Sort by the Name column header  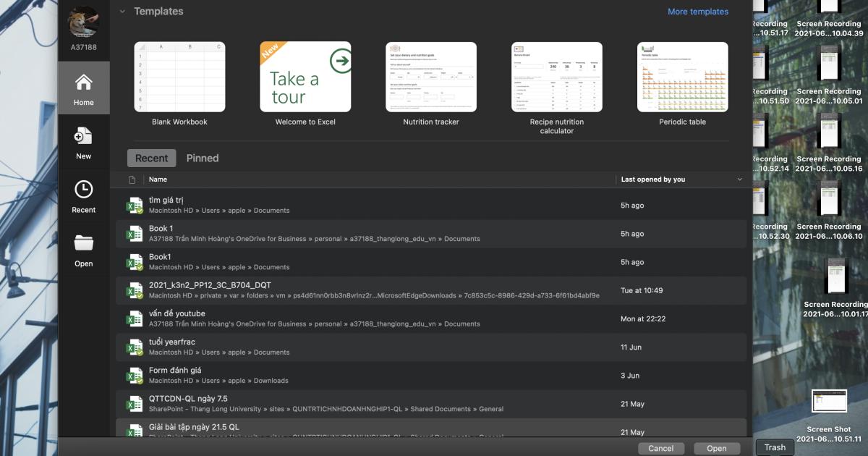tap(158, 180)
